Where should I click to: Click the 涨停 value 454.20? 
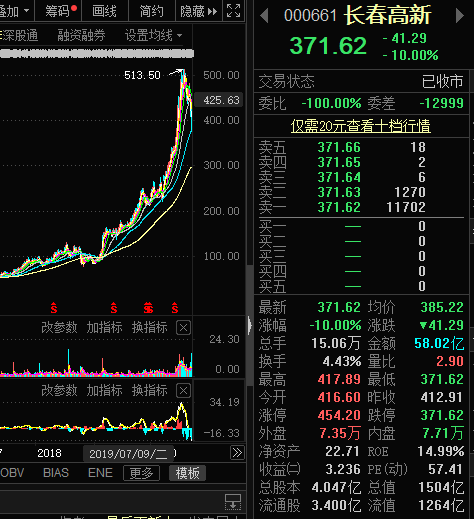[x=339, y=415]
